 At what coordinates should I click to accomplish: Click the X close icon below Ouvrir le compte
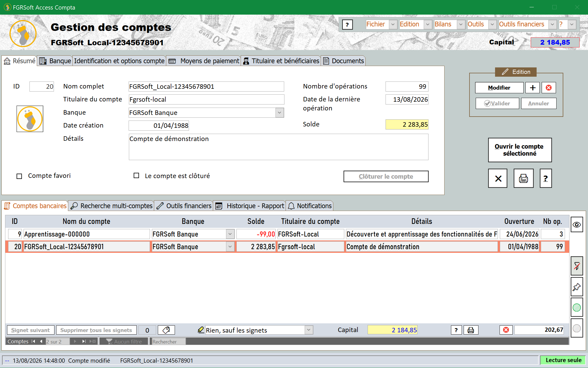tap(498, 178)
